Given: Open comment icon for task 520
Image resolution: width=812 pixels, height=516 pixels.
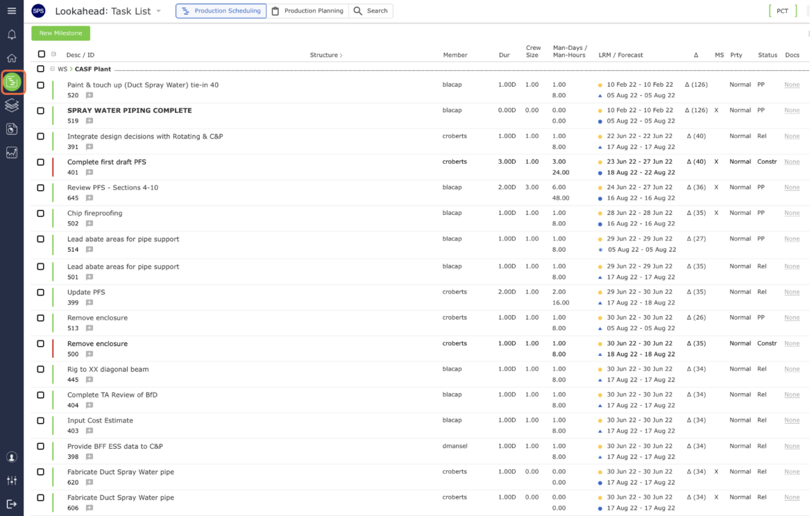Looking at the screenshot, I should pos(90,95).
